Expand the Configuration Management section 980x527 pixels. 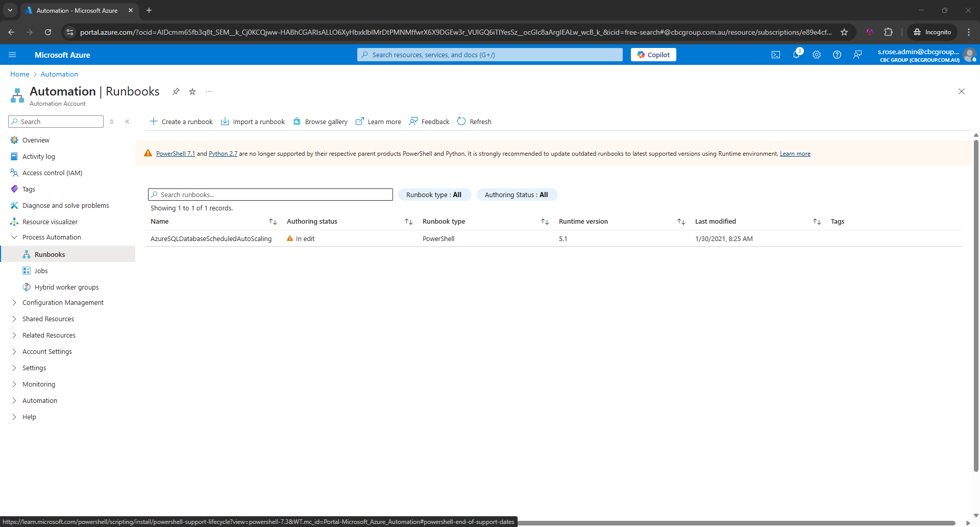coord(14,302)
